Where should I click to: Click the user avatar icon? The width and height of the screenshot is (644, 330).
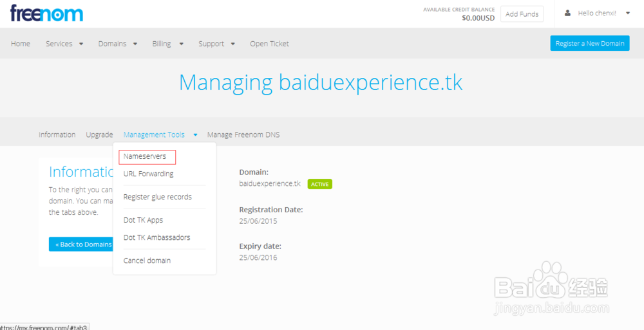tap(567, 13)
